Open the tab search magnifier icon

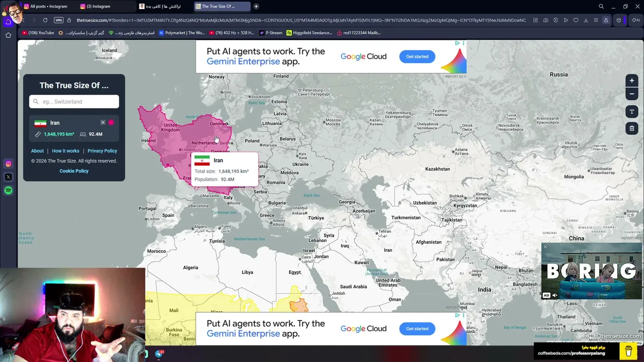601,7
